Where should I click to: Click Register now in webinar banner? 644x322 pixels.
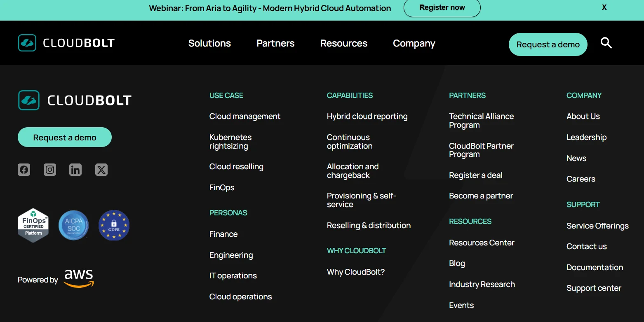(x=442, y=8)
